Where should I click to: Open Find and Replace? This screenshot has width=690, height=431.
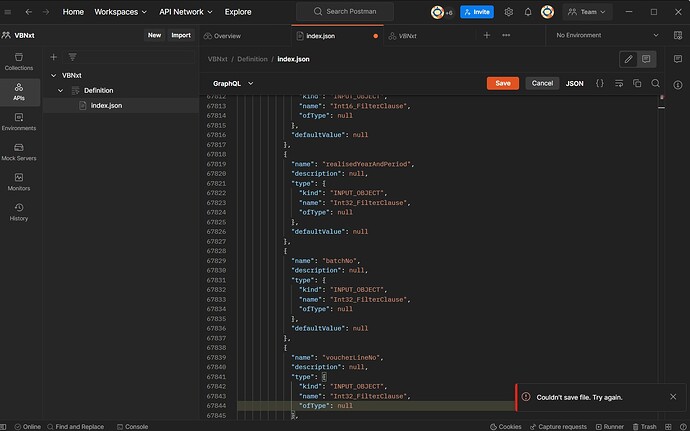click(x=75, y=427)
